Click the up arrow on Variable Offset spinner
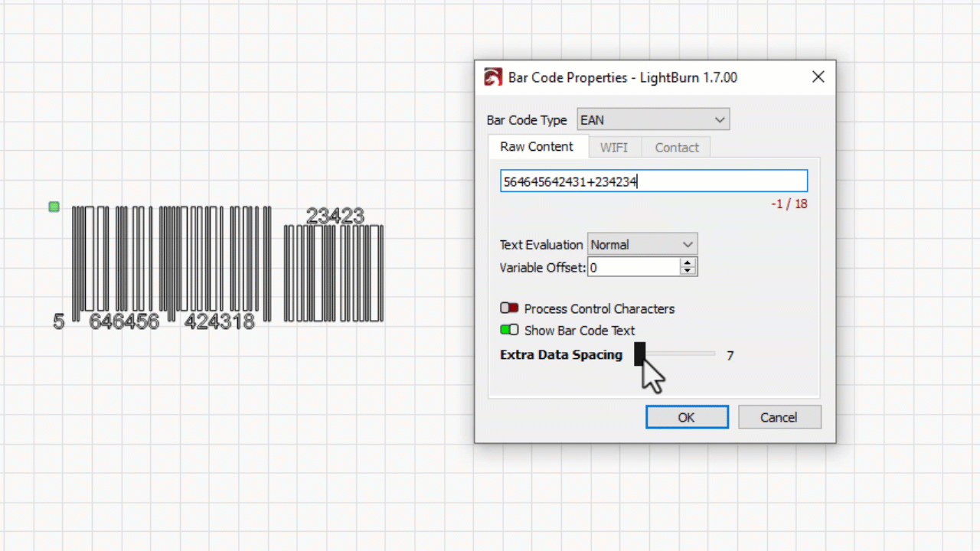Image resolution: width=980 pixels, height=551 pixels. click(687, 262)
